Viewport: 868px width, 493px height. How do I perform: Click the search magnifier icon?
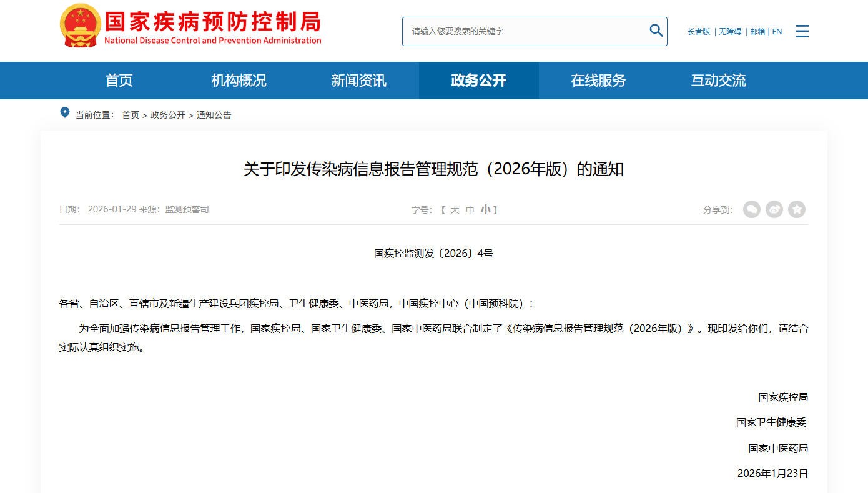(656, 30)
